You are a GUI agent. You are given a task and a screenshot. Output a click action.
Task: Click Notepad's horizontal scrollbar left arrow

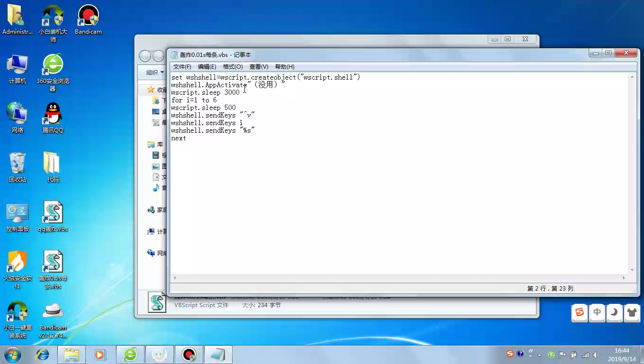(x=174, y=278)
